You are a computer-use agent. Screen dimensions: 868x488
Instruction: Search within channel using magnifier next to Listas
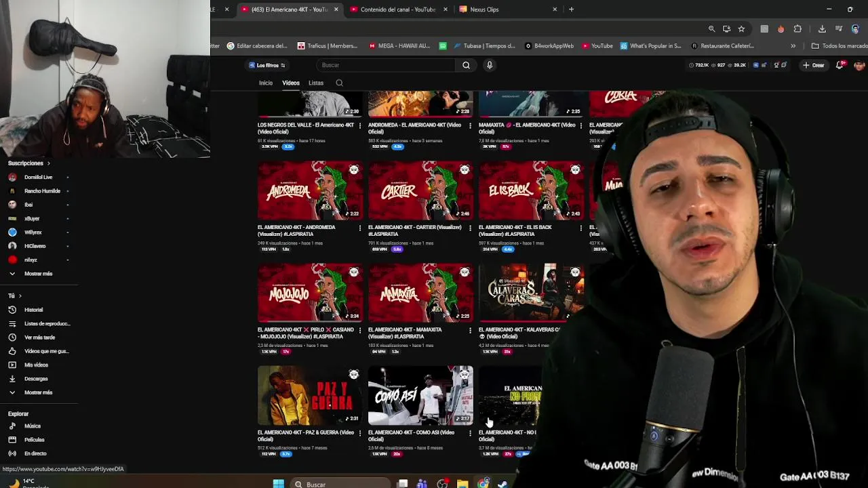(339, 83)
